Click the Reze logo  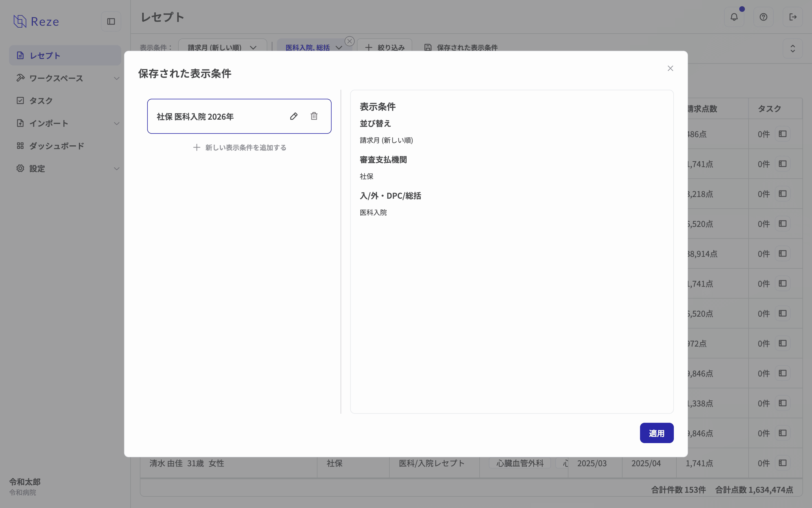tap(36, 21)
